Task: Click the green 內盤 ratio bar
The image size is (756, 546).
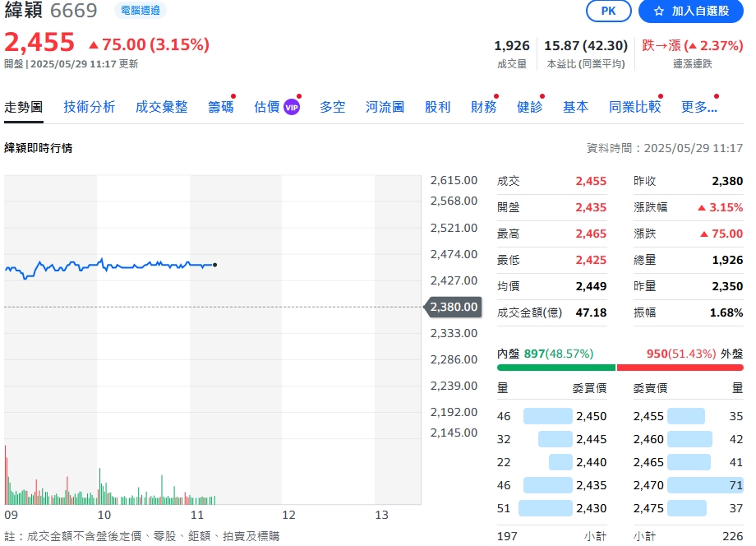Action: tap(555, 368)
